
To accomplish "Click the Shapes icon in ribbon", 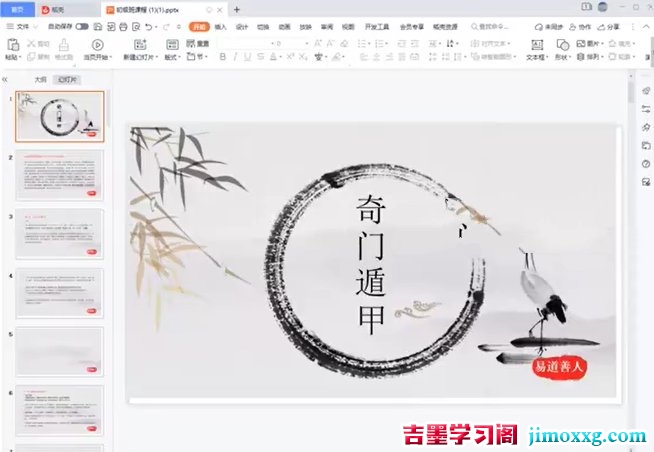I will click(562, 45).
